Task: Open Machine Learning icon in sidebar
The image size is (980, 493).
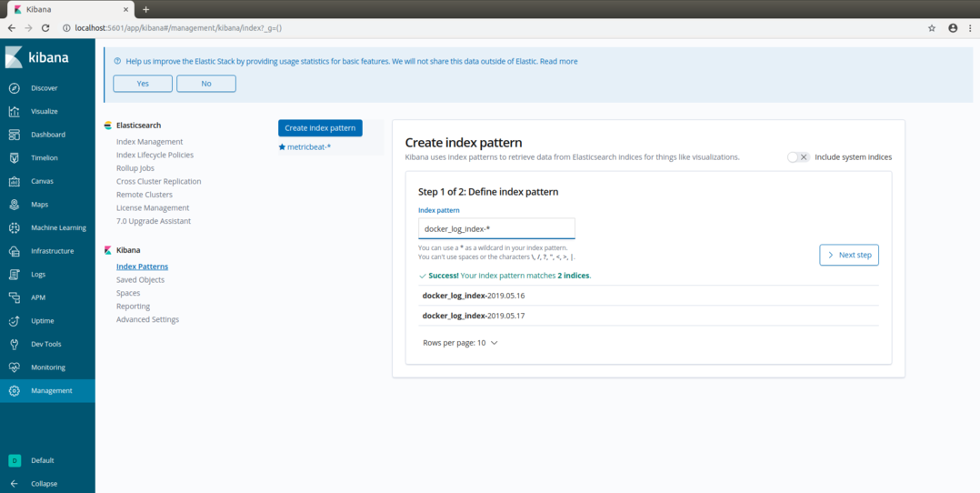Action: [x=14, y=227]
